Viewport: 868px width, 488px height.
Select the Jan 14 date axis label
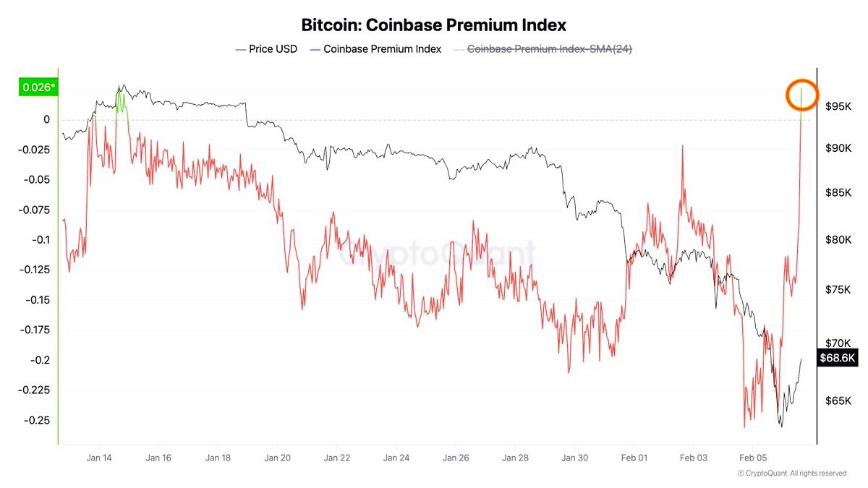[98, 458]
